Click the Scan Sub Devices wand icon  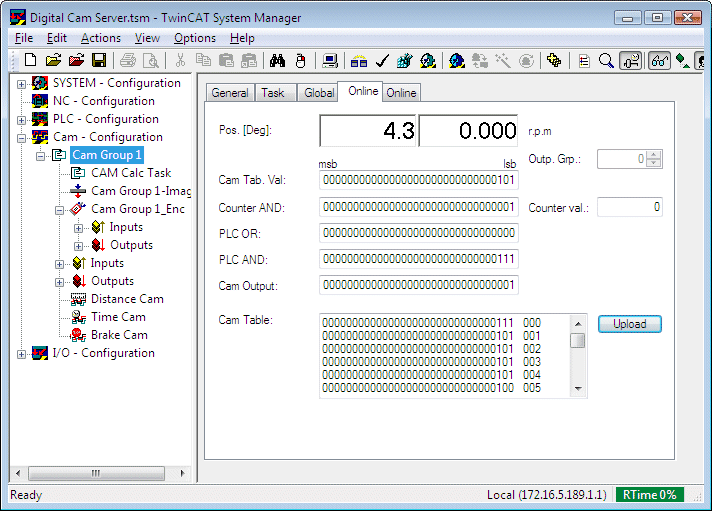[x=503, y=60]
